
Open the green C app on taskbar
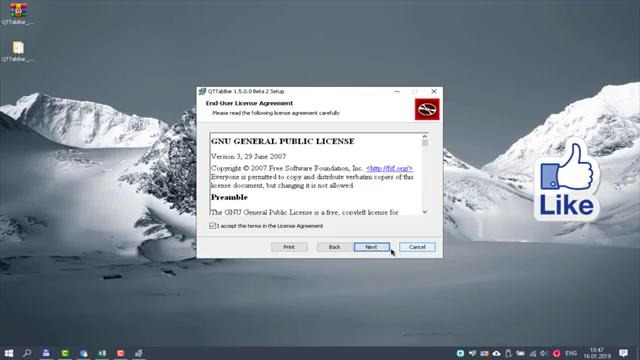coord(65,353)
